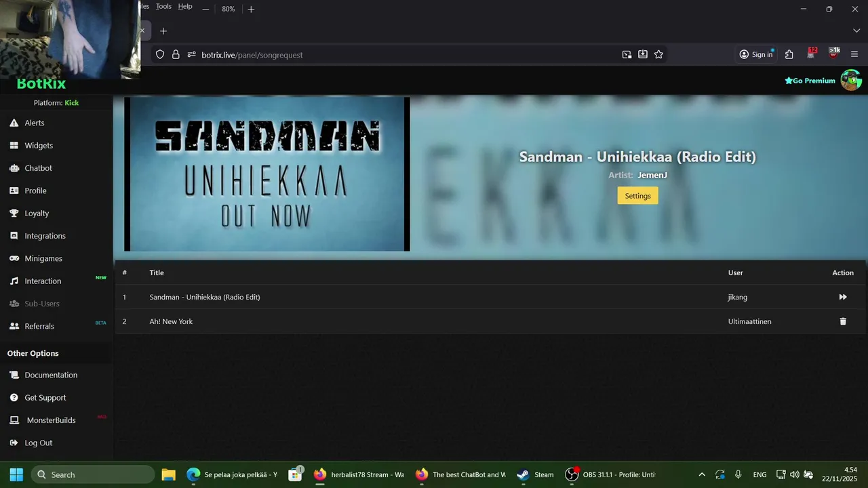The height and width of the screenshot is (488, 868).
Task: Open the Help menu
Action: [185, 6]
